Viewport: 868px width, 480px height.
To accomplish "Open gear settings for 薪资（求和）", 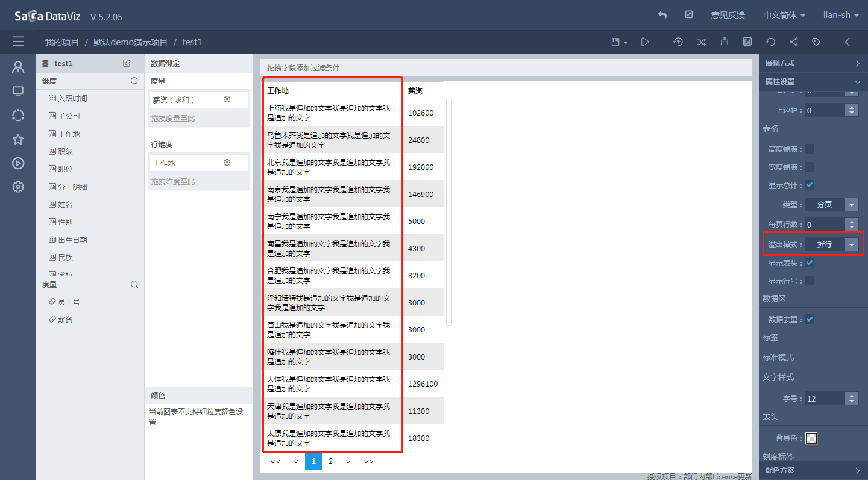I will pyautogui.click(x=227, y=99).
